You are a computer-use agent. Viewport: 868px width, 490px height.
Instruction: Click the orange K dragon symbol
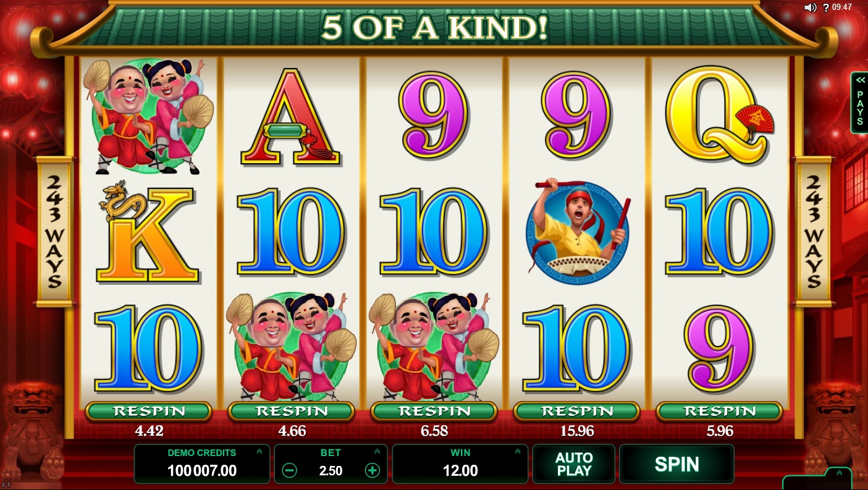click(x=148, y=232)
